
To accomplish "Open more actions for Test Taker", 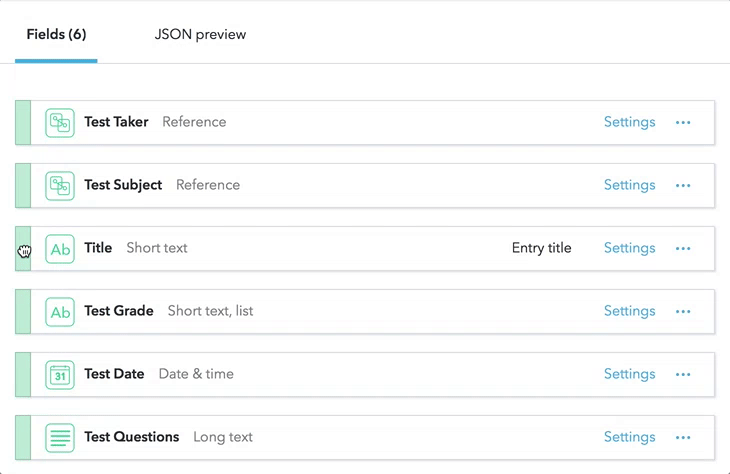I will (683, 122).
